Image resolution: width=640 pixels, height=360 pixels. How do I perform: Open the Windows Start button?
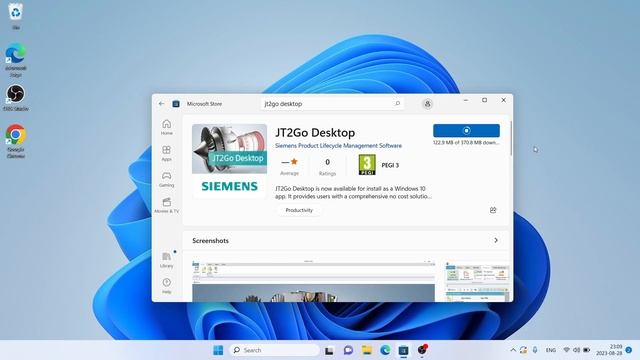218,350
